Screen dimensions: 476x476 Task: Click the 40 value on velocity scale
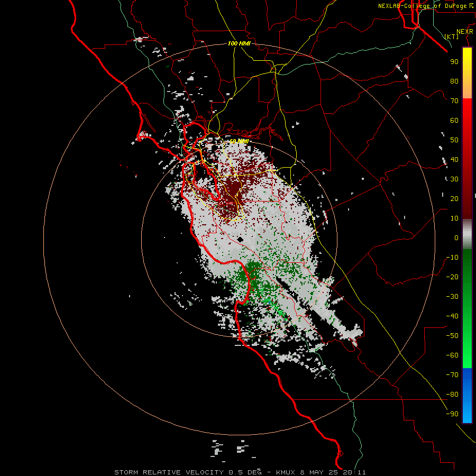pos(454,159)
